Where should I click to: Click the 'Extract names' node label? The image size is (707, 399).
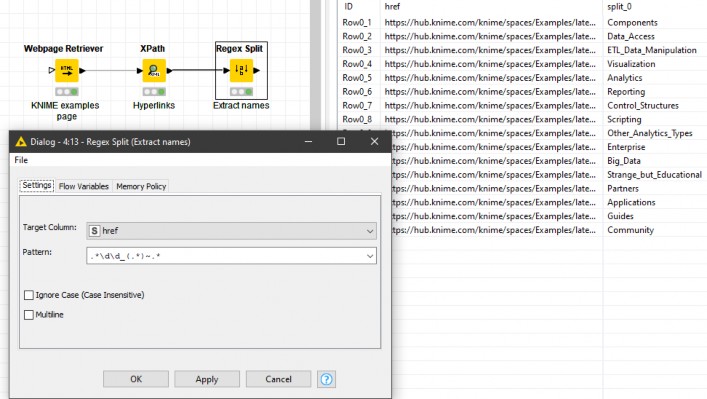click(x=241, y=105)
